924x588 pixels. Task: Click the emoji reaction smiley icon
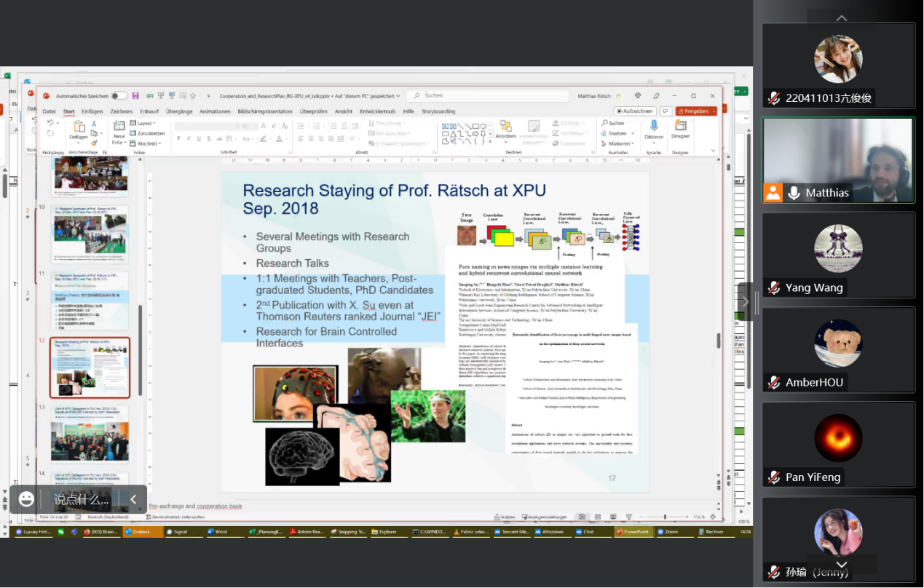pos(27,499)
